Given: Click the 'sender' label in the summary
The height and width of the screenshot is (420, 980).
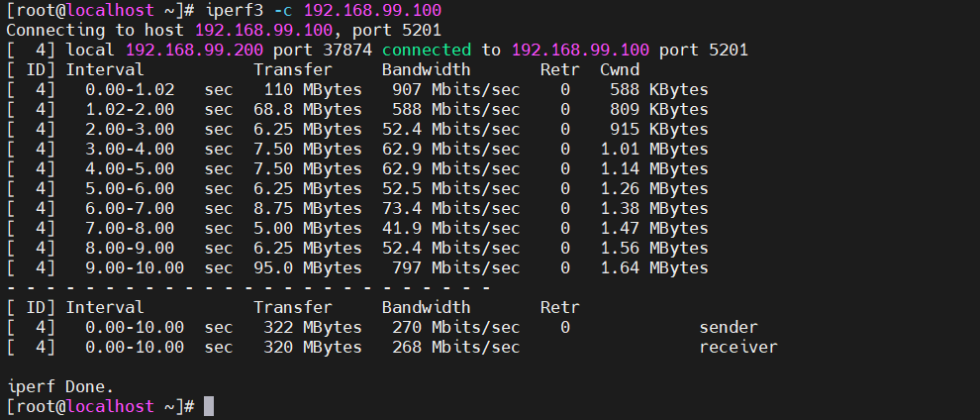Looking at the screenshot, I should [728, 327].
